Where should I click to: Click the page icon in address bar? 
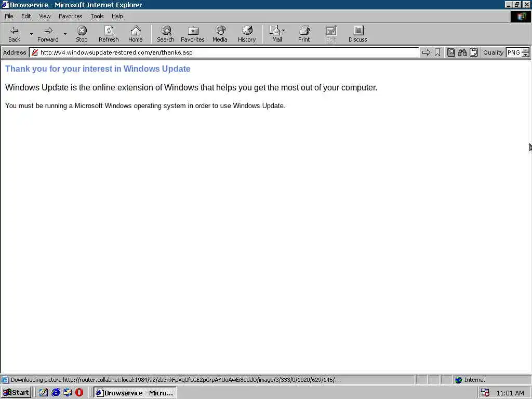tap(35, 52)
